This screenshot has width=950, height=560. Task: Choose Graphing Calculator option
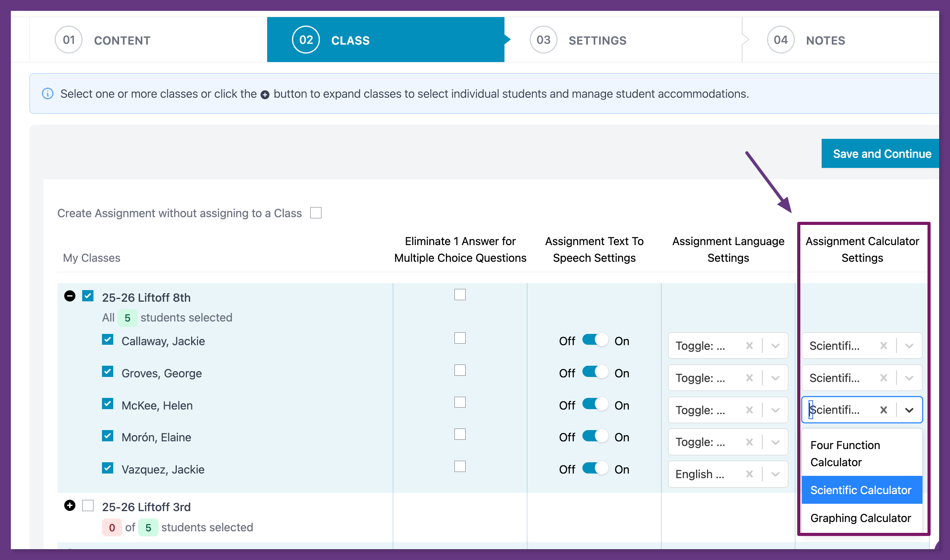tap(861, 518)
